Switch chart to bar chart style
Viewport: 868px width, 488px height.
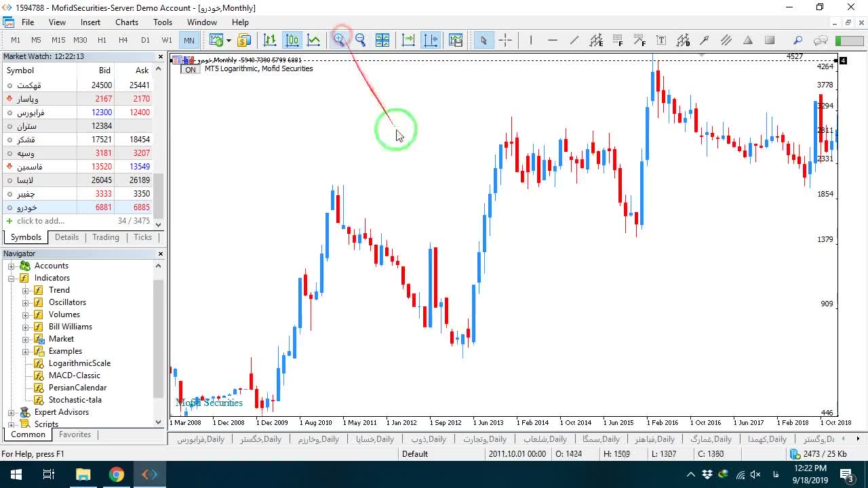point(270,40)
